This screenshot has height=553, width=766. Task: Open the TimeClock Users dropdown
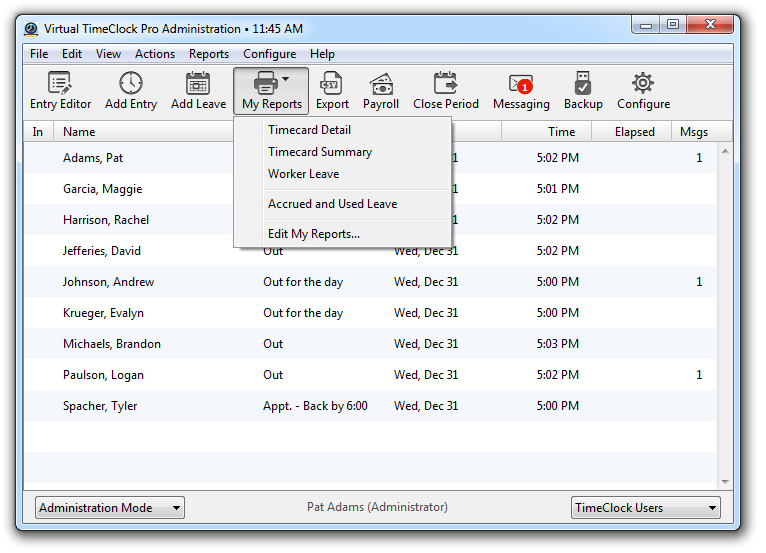click(x=645, y=508)
